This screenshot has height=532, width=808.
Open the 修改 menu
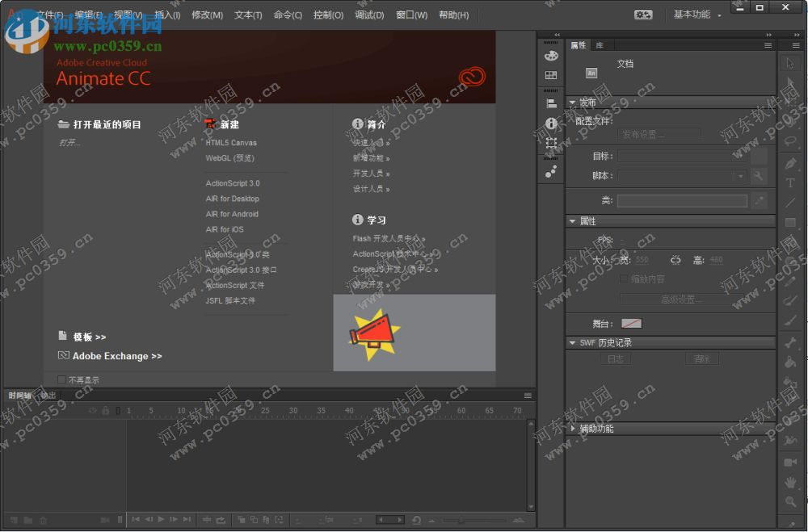[x=208, y=15]
